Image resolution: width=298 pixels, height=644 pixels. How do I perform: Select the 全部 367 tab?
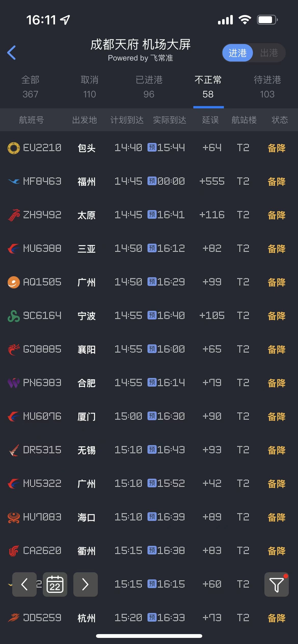tap(30, 87)
